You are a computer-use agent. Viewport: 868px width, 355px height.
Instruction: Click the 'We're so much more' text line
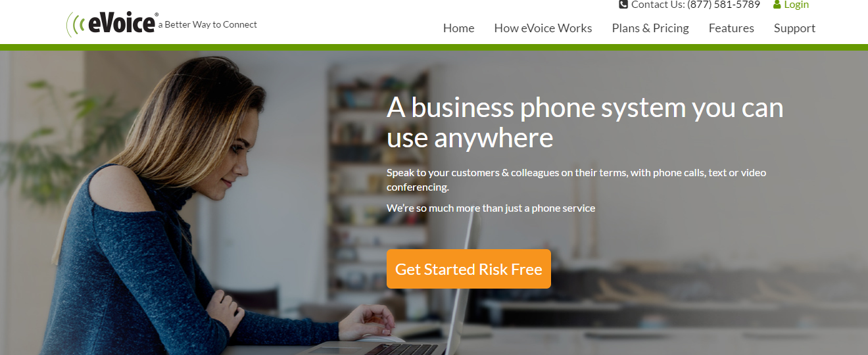(x=491, y=208)
